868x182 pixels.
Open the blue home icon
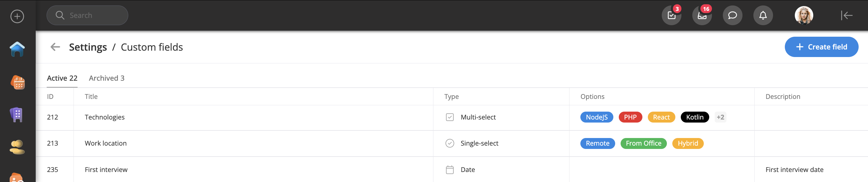point(17,49)
